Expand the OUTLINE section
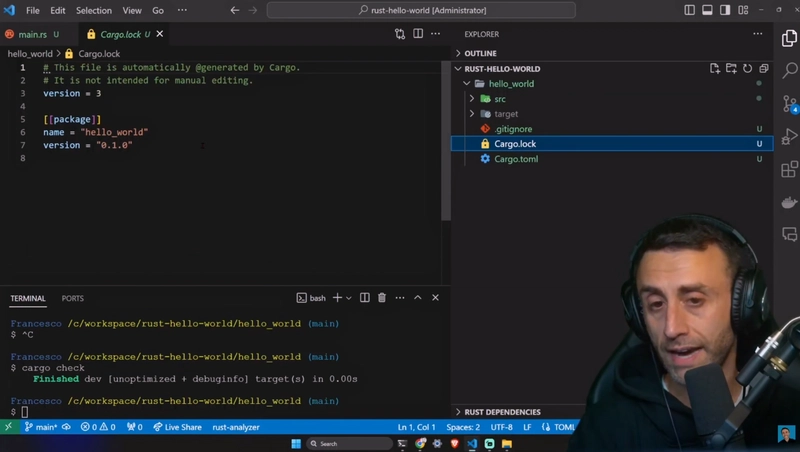800x452 pixels. [x=480, y=53]
